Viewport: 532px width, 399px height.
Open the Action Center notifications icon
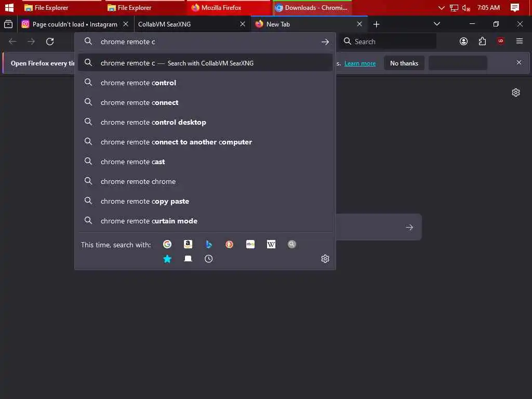pos(515,7)
